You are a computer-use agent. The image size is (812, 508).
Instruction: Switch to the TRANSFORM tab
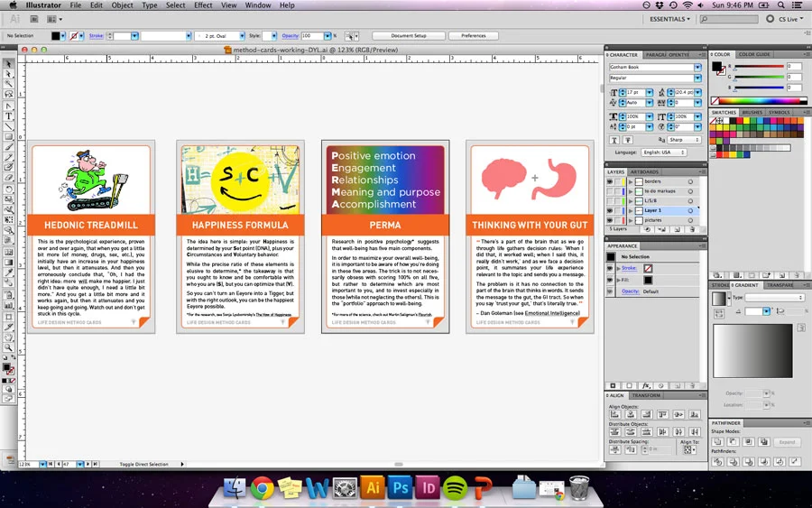(x=646, y=395)
